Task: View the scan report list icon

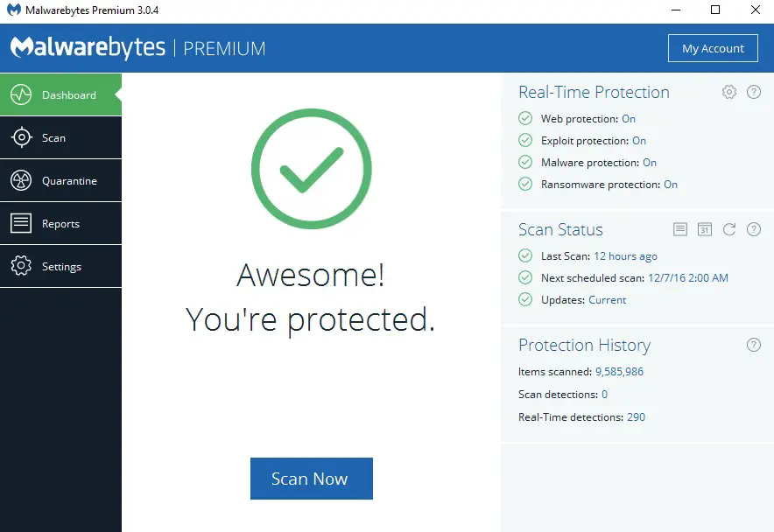Action: coord(680,229)
